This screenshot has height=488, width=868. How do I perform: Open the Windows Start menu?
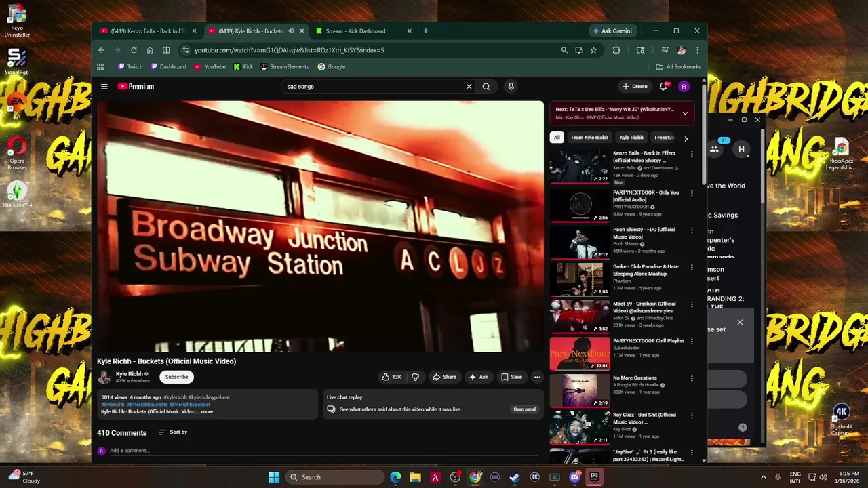[274, 477]
